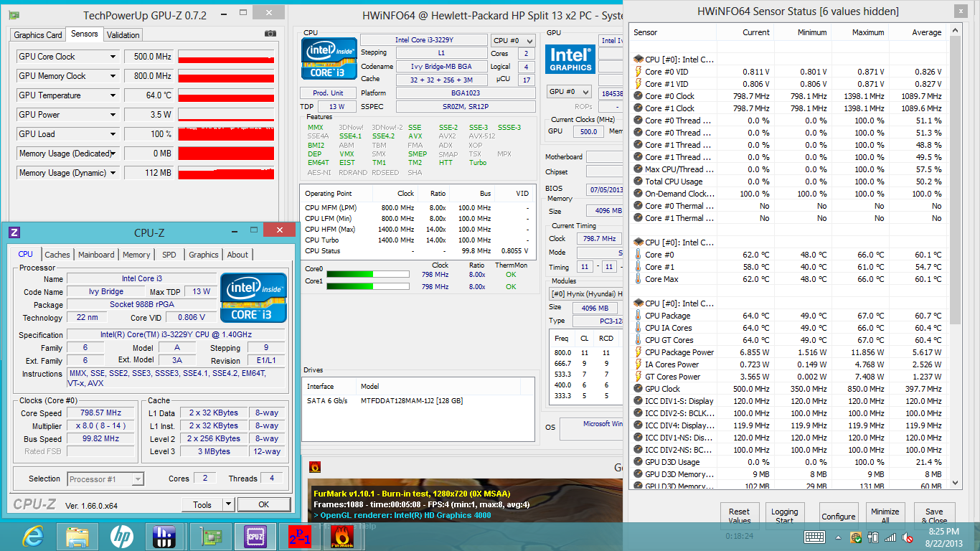Open the Mainboard tab in CPU-Z

click(x=96, y=255)
